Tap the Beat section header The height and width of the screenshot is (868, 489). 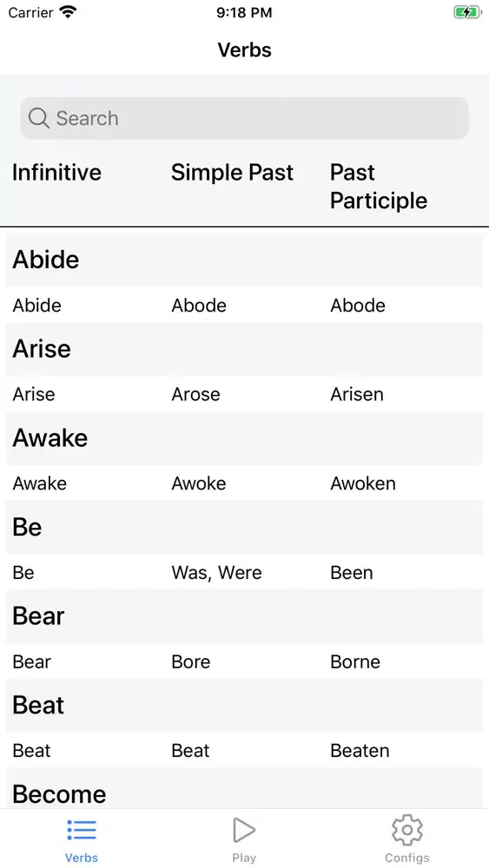(x=245, y=705)
